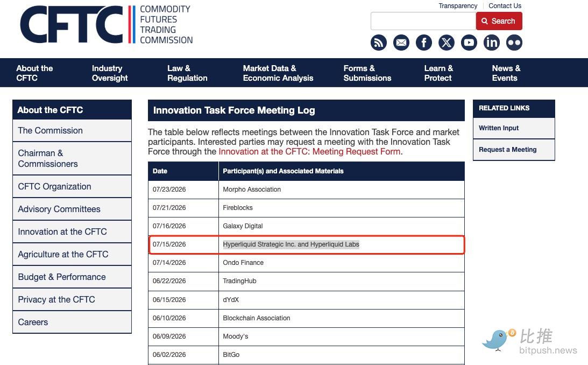Open About the CFTC nav menu

pyautogui.click(x=34, y=73)
